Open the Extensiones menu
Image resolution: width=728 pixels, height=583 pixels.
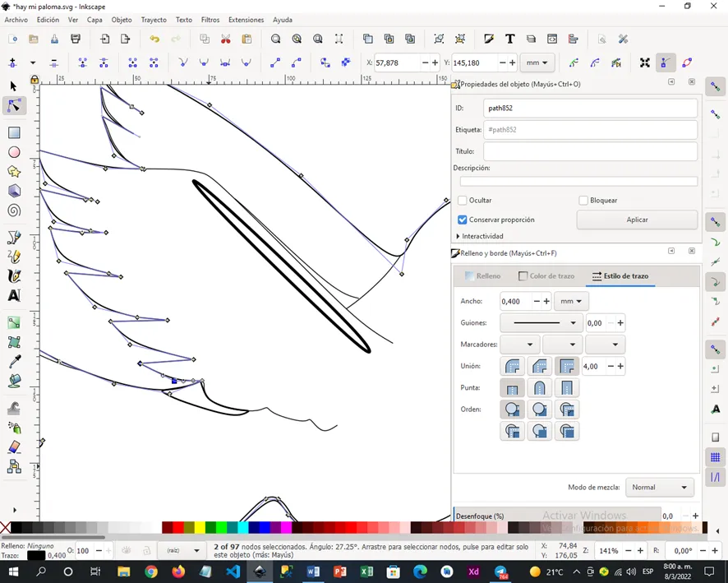click(x=246, y=20)
